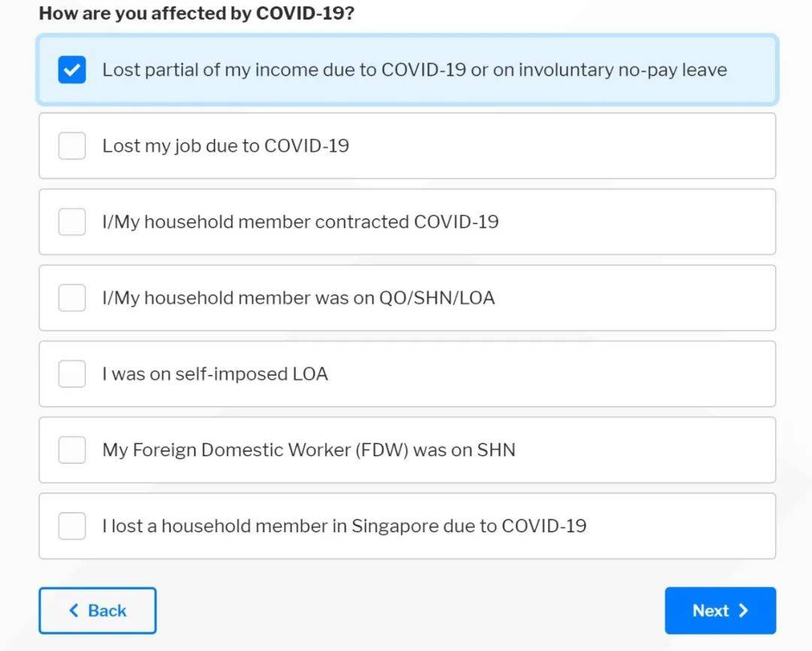Click the blue checkmark icon on the selected option

71,70
